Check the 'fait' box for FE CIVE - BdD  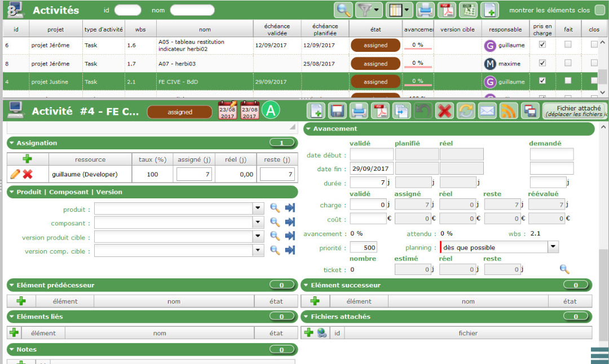click(x=568, y=81)
